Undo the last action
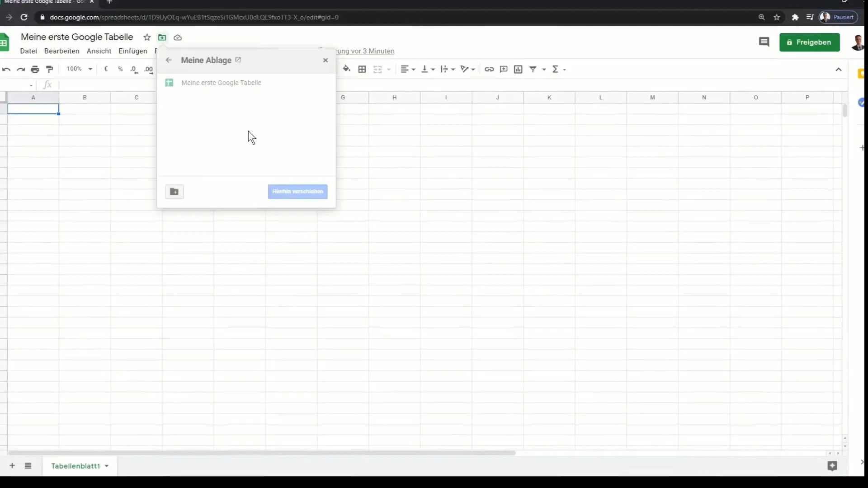The width and height of the screenshot is (868, 488). [6, 69]
